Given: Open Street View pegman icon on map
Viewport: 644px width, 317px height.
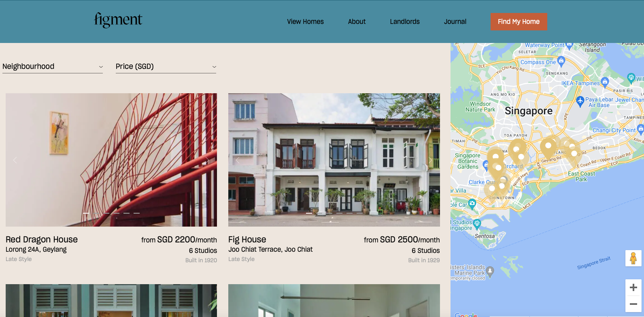Looking at the screenshot, I should coord(633,258).
